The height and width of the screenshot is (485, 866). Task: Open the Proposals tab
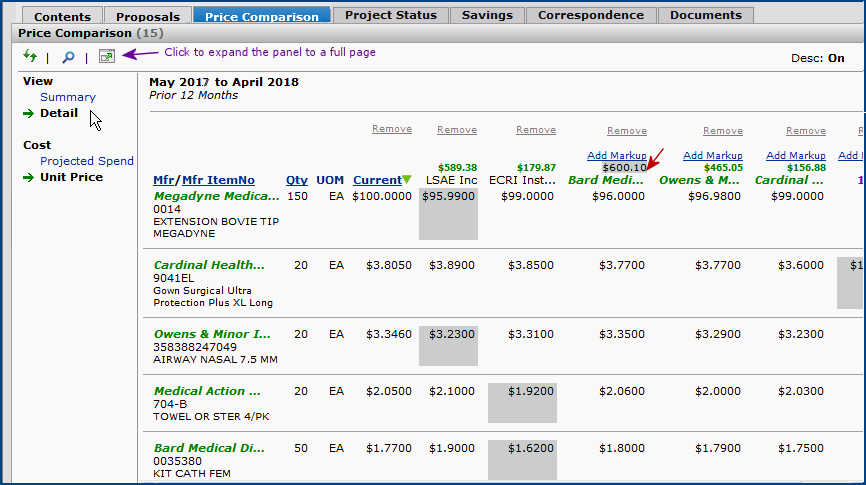click(148, 16)
